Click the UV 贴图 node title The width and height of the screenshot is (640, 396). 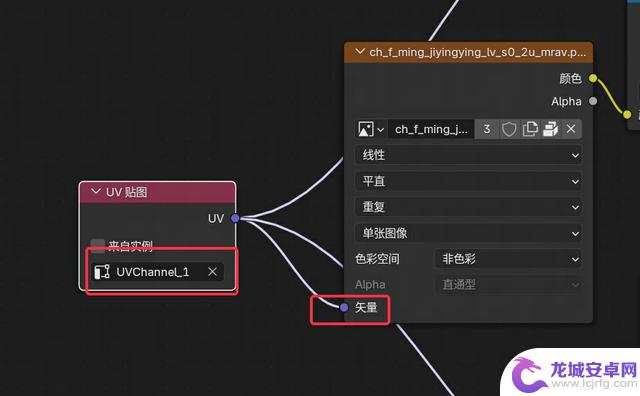127,192
